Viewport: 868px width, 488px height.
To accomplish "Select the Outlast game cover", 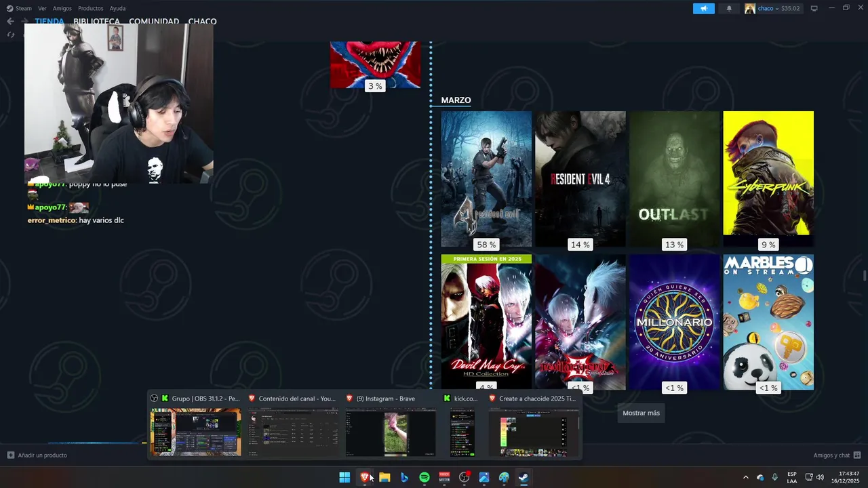I will tap(674, 179).
